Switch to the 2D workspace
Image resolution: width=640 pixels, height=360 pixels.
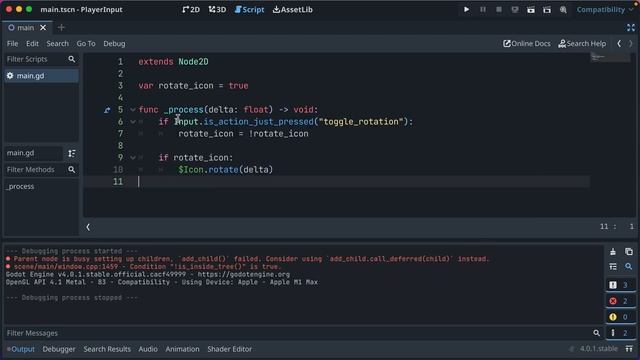coord(191,9)
